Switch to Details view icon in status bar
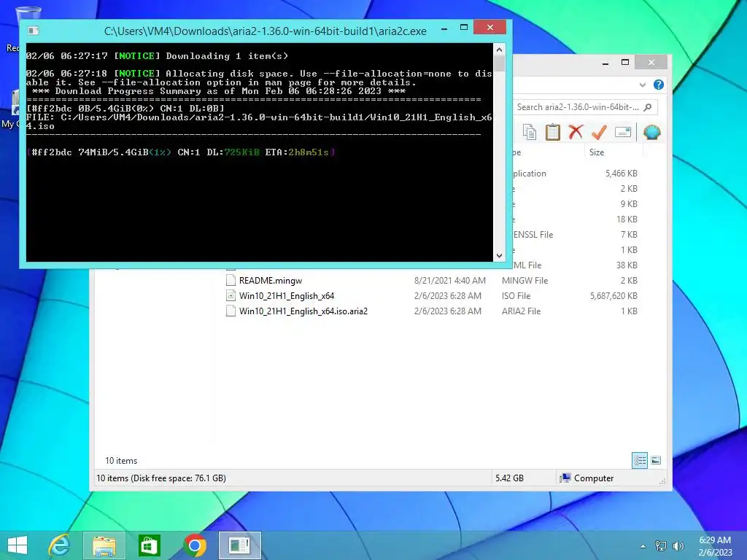Image resolution: width=747 pixels, height=560 pixels. pos(639,460)
